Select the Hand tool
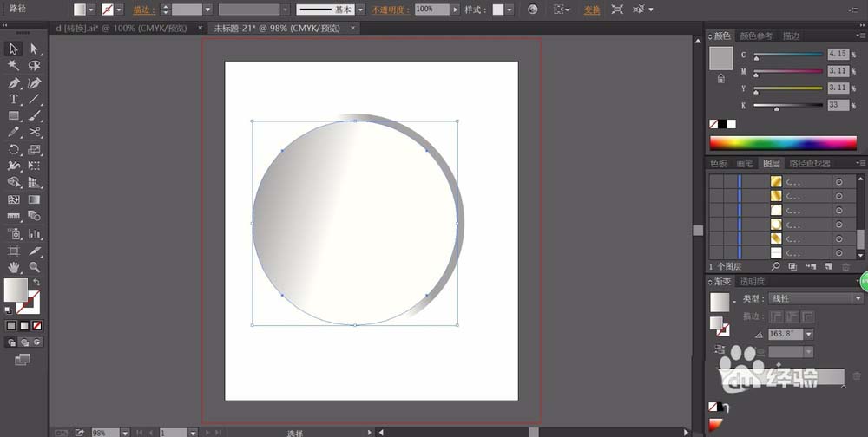Image resolution: width=868 pixels, height=437 pixels. click(13, 267)
